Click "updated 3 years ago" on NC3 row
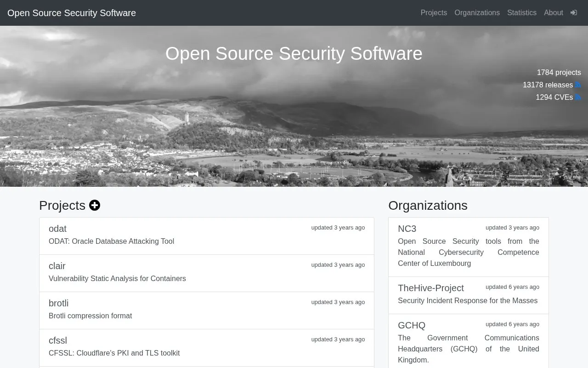The height and width of the screenshot is (368, 588). coord(513,228)
